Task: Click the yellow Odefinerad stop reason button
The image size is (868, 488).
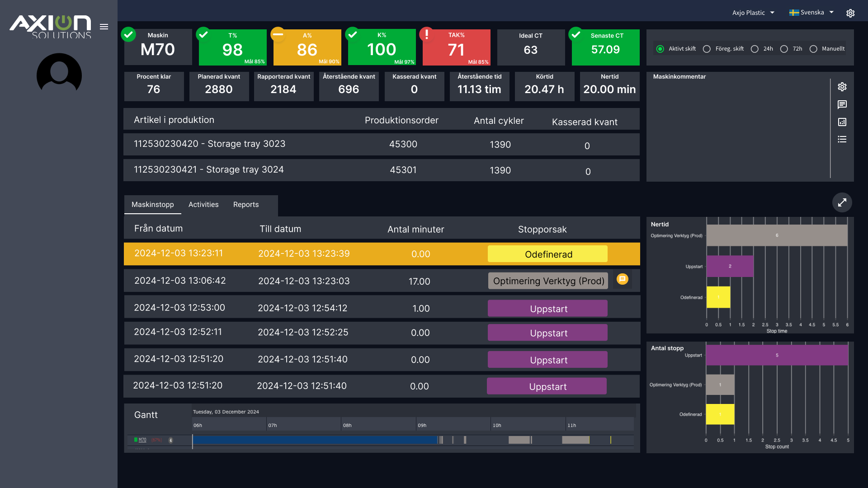Action: click(x=547, y=254)
